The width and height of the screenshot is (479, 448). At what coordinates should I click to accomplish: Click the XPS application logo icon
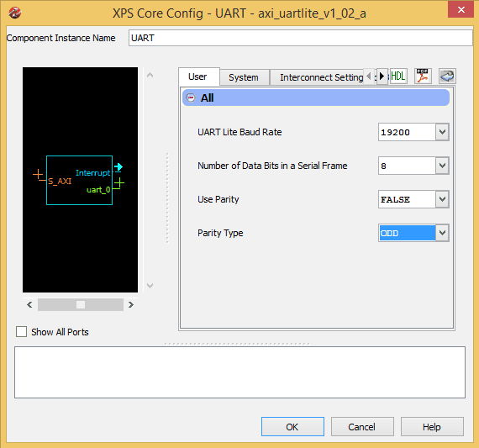14,13
